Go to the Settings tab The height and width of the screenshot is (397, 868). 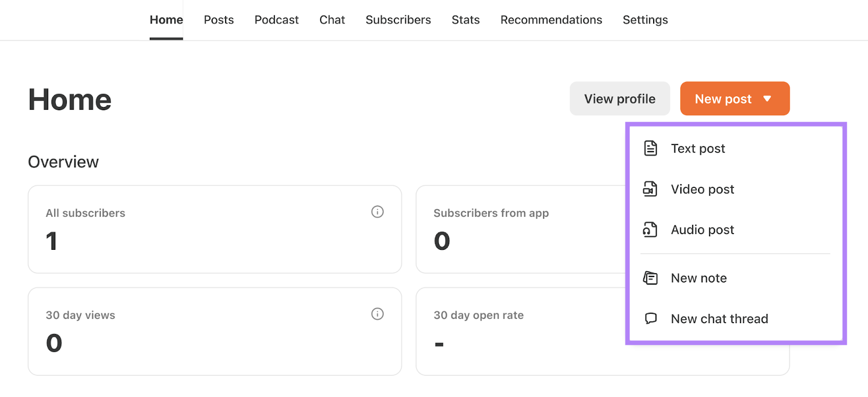click(x=645, y=20)
